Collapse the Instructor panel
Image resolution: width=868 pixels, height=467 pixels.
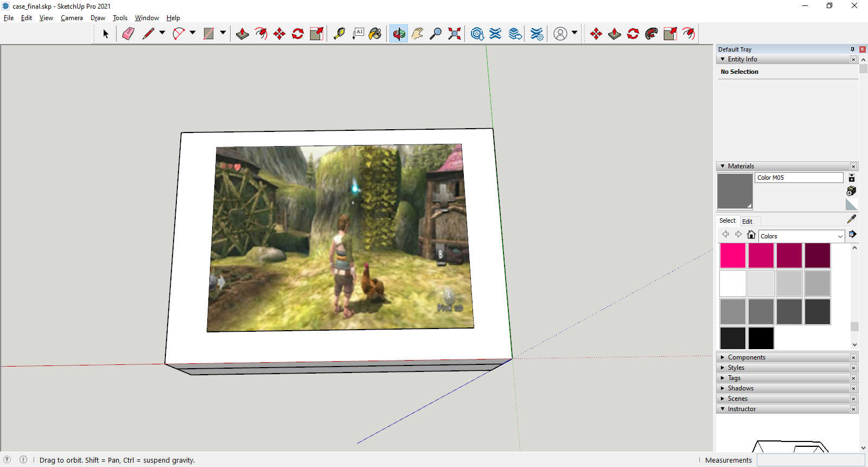[x=723, y=409]
